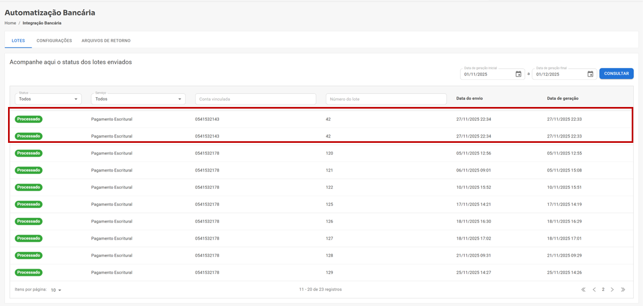This screenshot has width=644, height=306.
Task: Click Pagamento Escritural in lote 120 row
Action: (x=112, y=154)
